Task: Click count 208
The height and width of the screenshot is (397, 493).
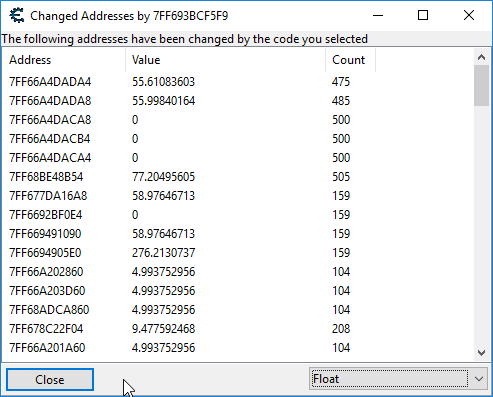Action: 341,329
